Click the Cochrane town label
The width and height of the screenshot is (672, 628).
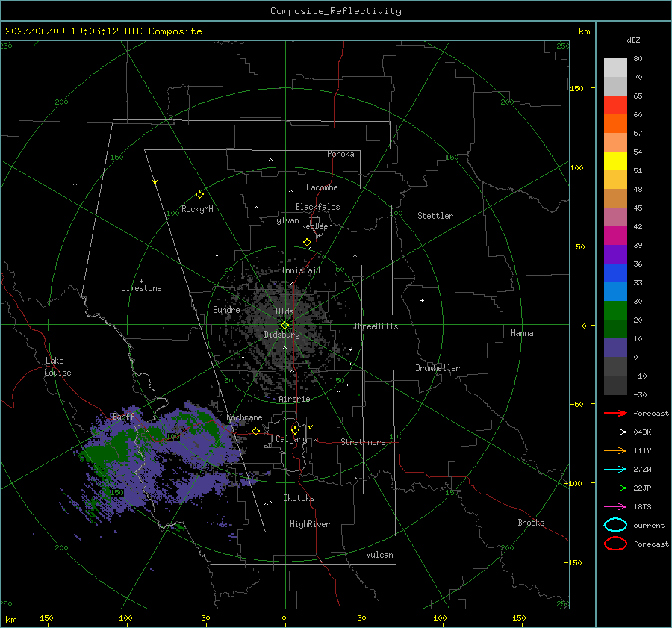click(244, 417)
